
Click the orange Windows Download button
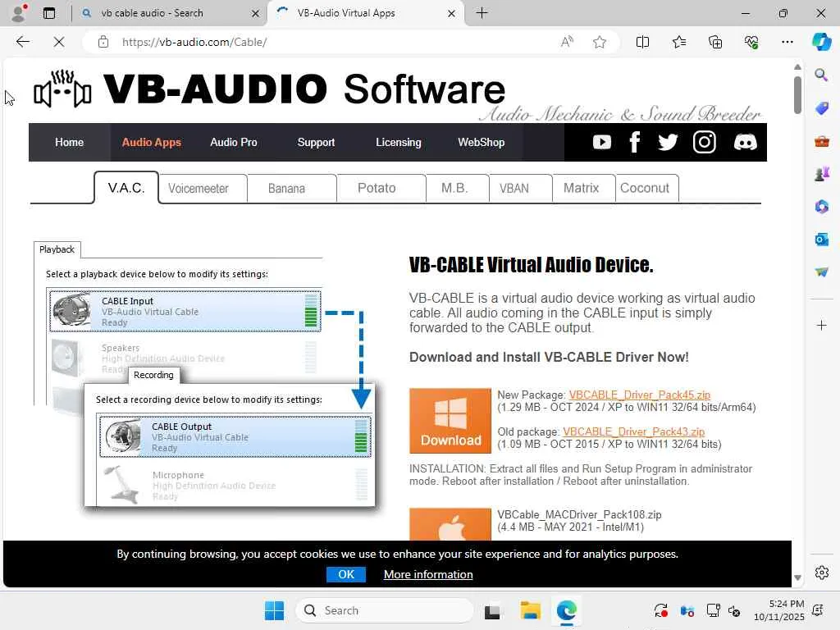450,421
